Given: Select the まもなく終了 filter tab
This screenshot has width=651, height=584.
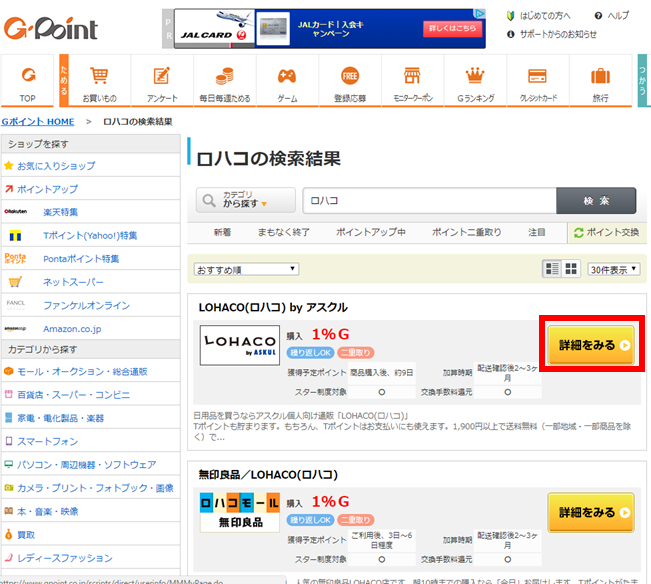Looking at the screenshot, I should coord(284,232).
